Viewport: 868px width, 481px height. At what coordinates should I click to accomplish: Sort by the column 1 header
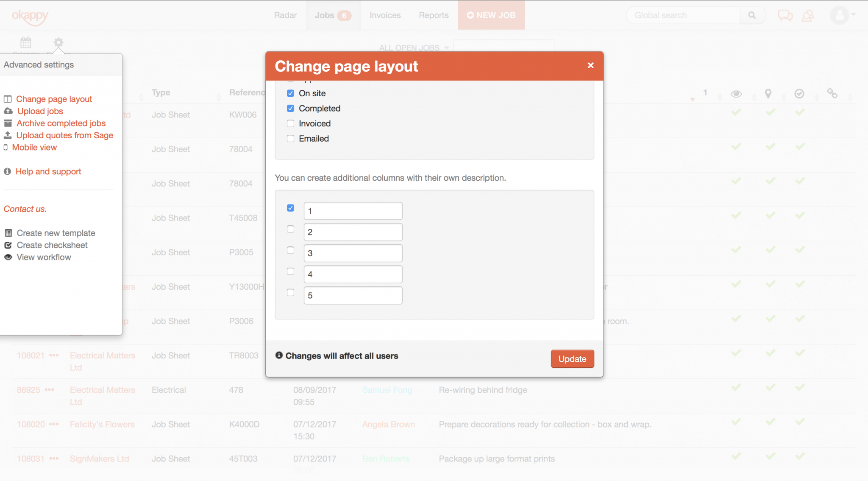click(705, 92)
